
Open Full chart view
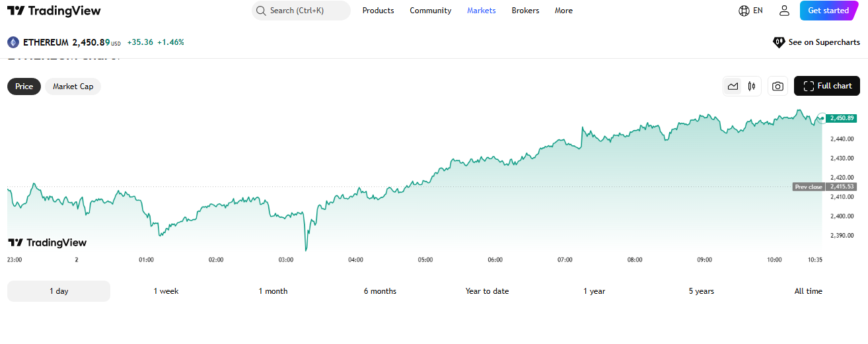(x=827, y=86)
